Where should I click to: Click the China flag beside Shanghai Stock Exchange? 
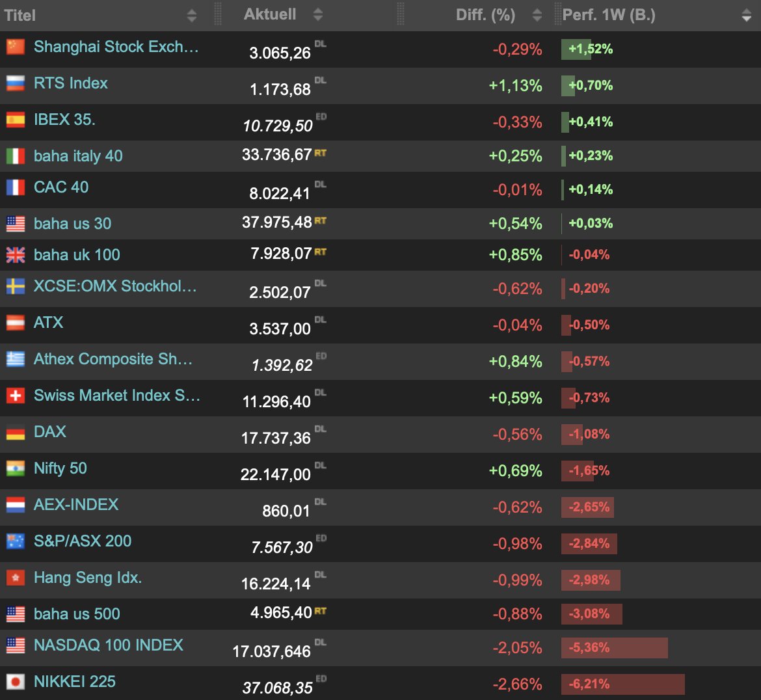[16, 47]
